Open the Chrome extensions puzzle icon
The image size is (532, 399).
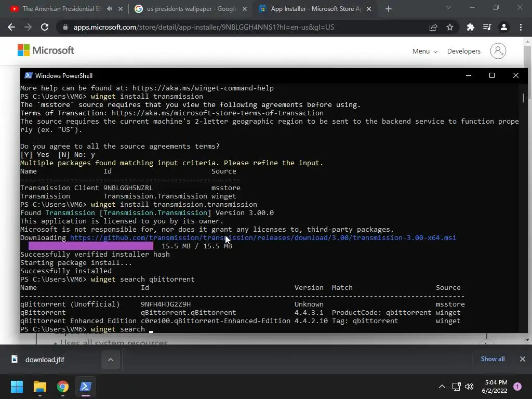471,27
